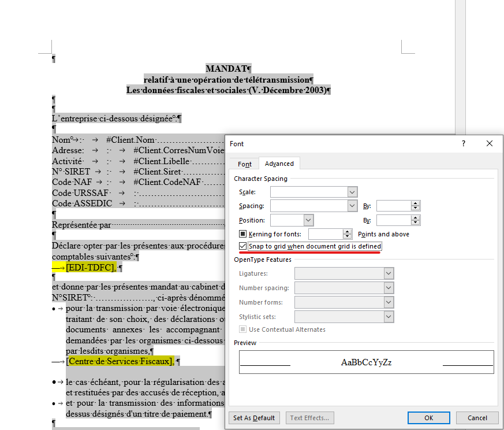504x430 pixels.
Task: Close the Font dialog with X
Action: (489, 143)
